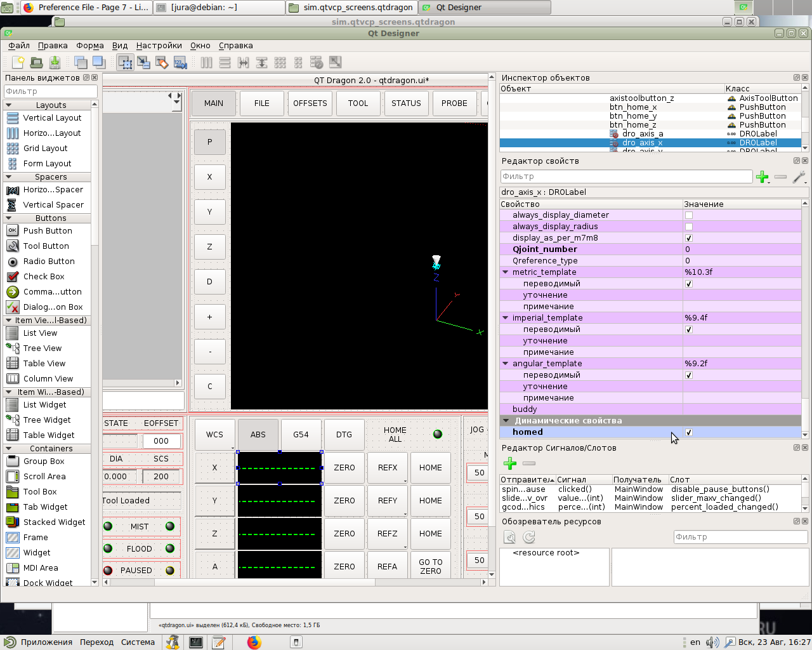Click the Open form toolbar icon
Viewport: 812px width, 650px height.
point(36,62)
